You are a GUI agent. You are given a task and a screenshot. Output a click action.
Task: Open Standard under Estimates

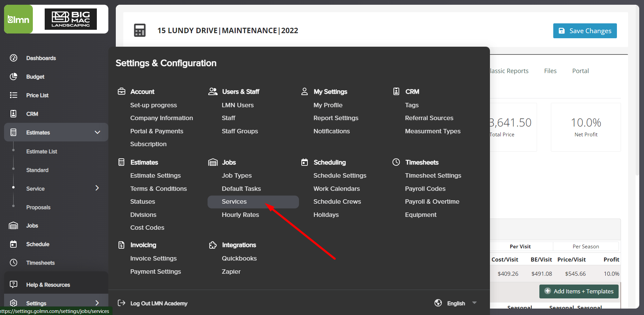coord(37,170)
